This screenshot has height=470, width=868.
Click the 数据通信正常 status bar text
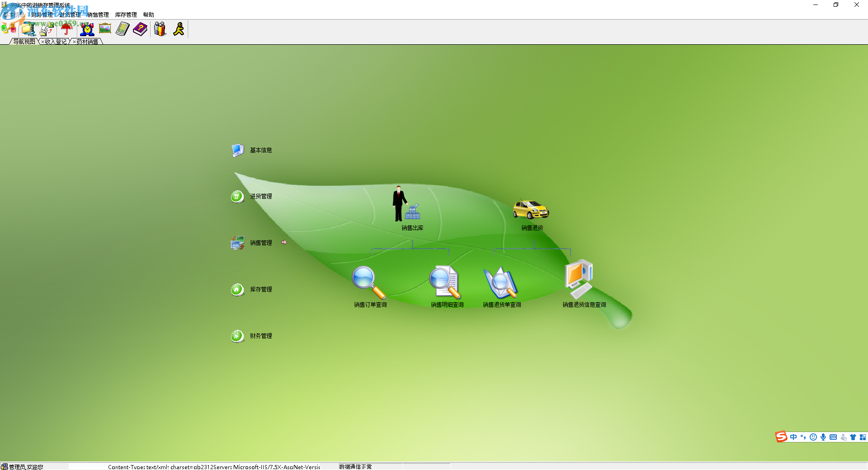(356, 467)
